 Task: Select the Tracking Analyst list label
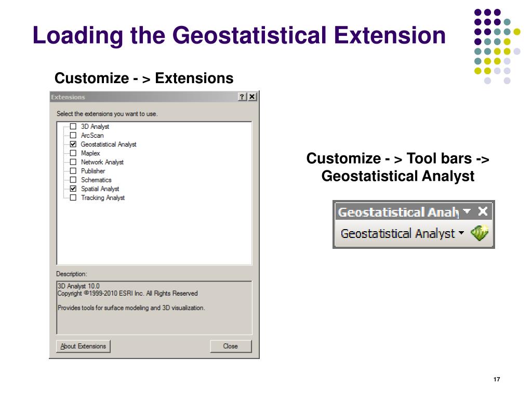[x=103, y=197]
